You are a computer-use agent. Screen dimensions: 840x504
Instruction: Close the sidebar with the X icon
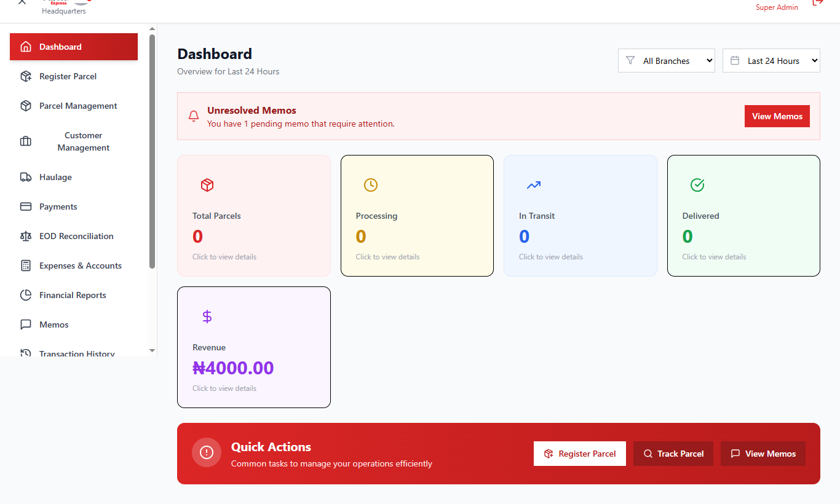22,2
